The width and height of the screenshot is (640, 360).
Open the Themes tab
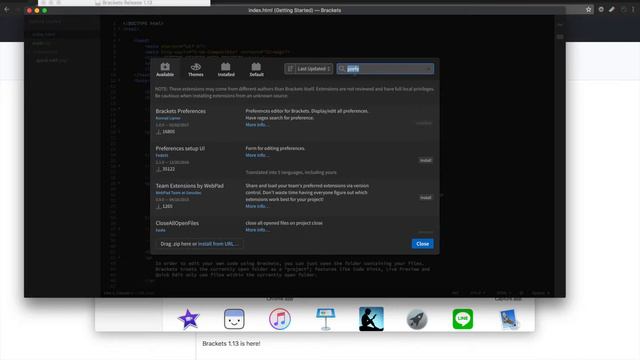196,69
